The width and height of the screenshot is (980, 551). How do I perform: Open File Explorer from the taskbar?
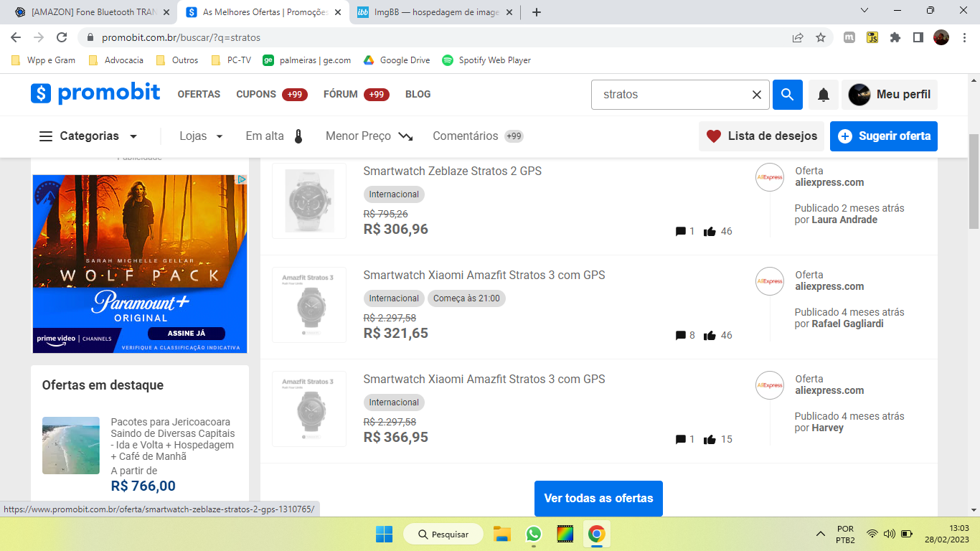501,534
